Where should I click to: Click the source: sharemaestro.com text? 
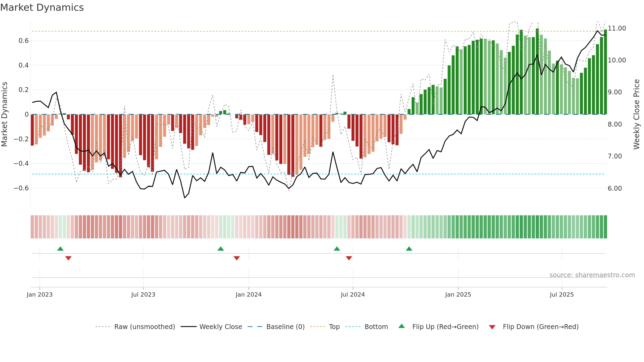click(592, 275)
